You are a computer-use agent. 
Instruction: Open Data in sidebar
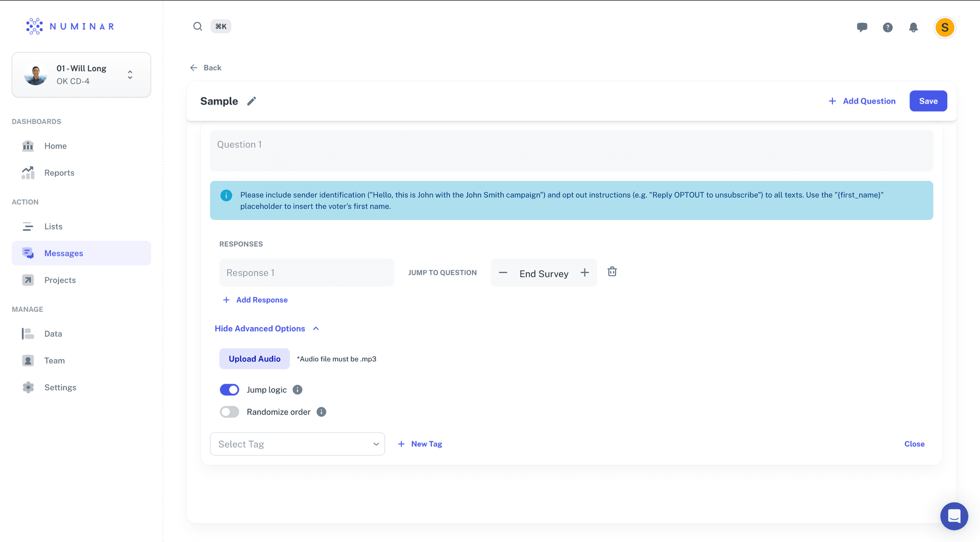(x=81, y=334)
